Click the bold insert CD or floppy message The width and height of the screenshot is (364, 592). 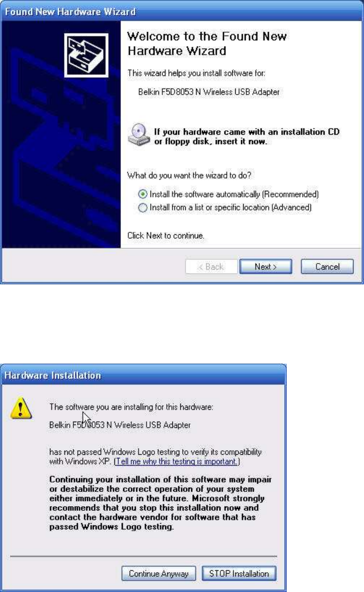click(x=247, y=136)
